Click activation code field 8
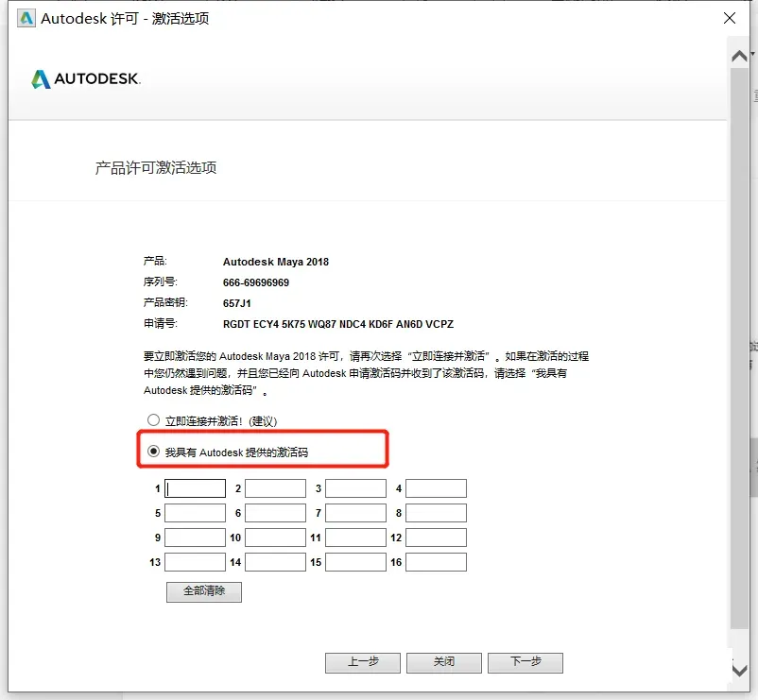The height and width of the screenshot is (700, 758). tap(436, 513)
